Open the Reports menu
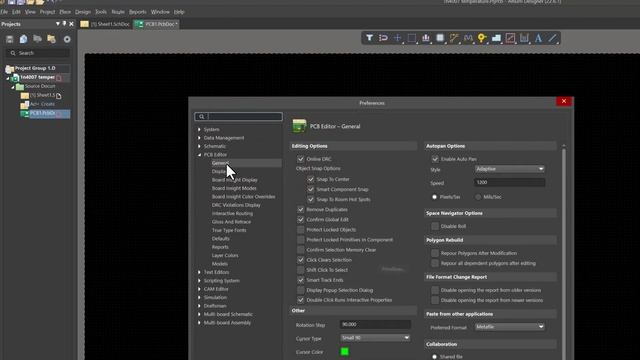 click(138, 12)
